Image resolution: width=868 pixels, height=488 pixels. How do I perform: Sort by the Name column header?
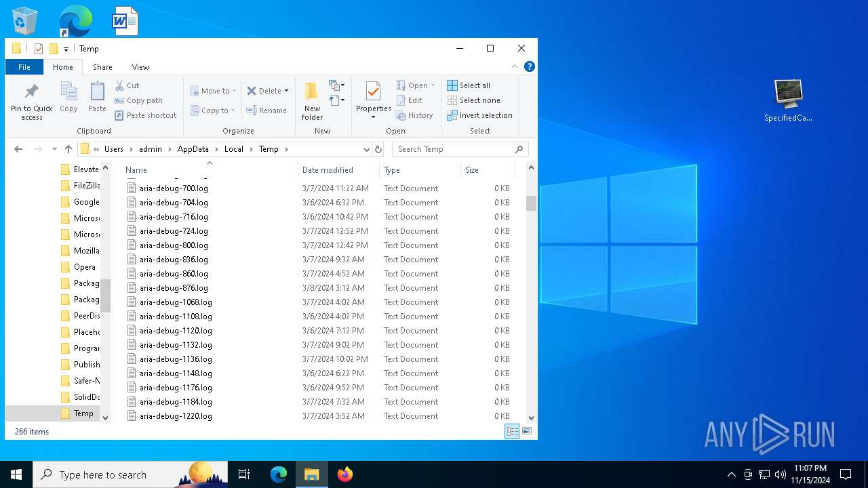[x=210, y=170]
